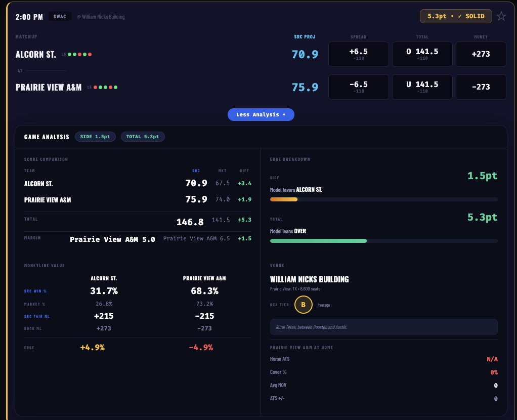Click the ATS +/- row
This screenshot has width=517, height=420.
[x=384, y=399]
